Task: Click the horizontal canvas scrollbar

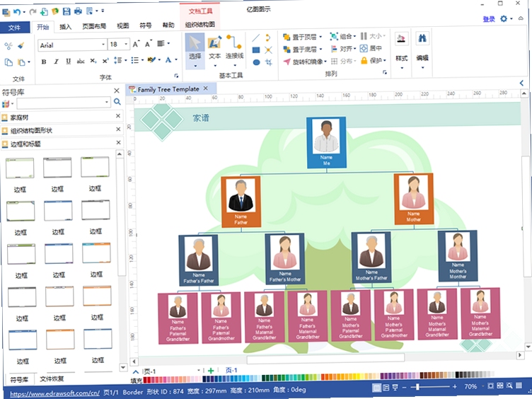Action: [325, 357]
